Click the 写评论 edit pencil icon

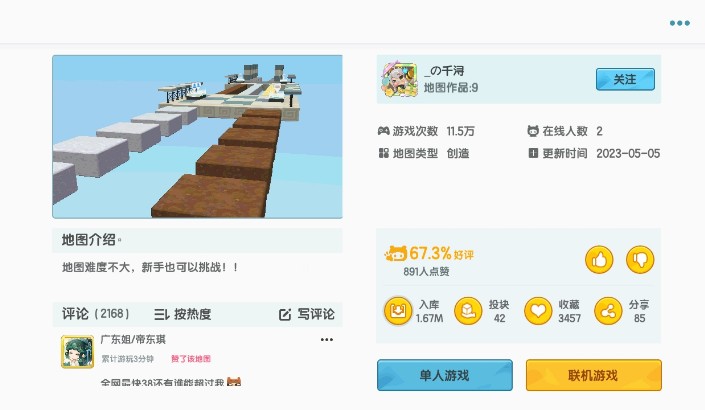pyautogui.click(x=285, y=314)
